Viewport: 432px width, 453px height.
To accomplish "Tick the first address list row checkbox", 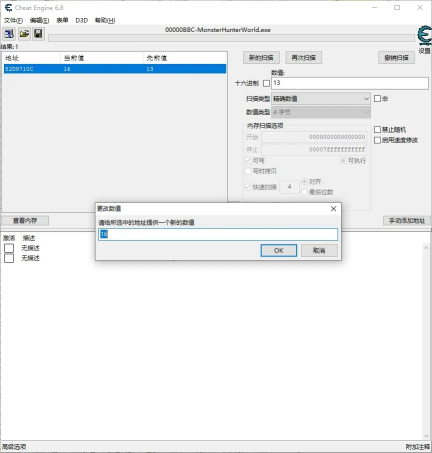I will (x=9, y=248).
